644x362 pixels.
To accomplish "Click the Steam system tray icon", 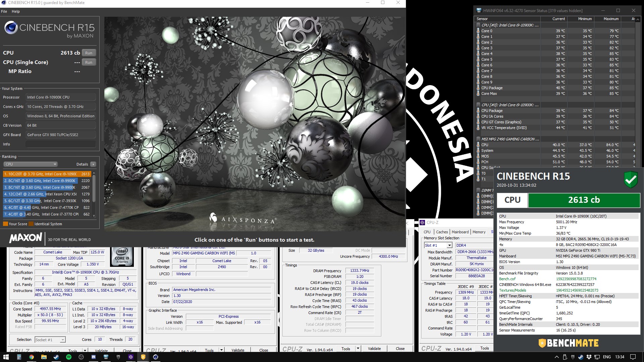I will (x=581, y=357).
